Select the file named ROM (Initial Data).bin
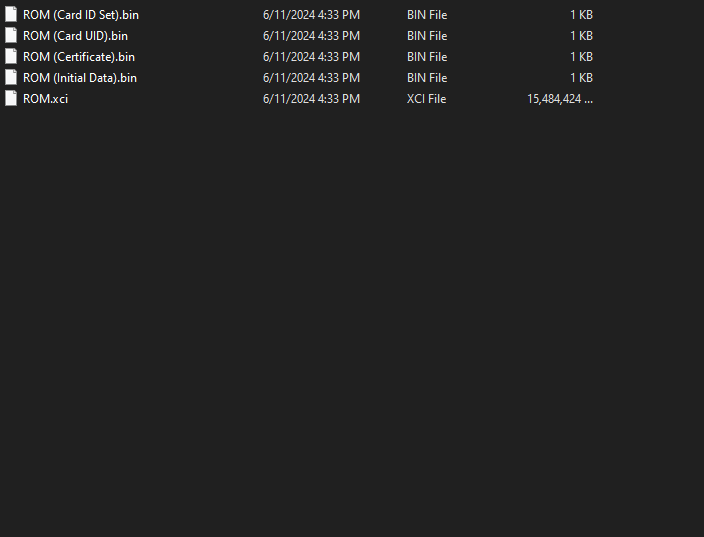This screenshot has width=704, height=537. [80, 78]
